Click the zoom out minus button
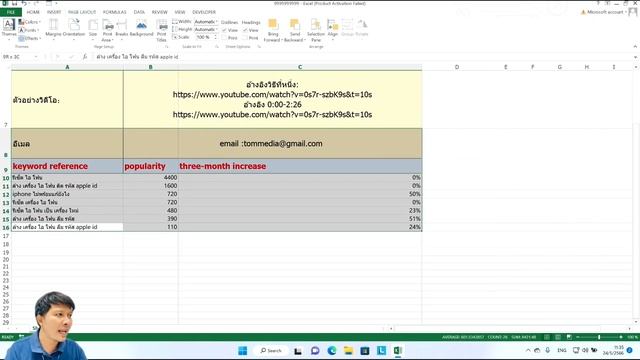640x360 pixels. pos(578,337)
